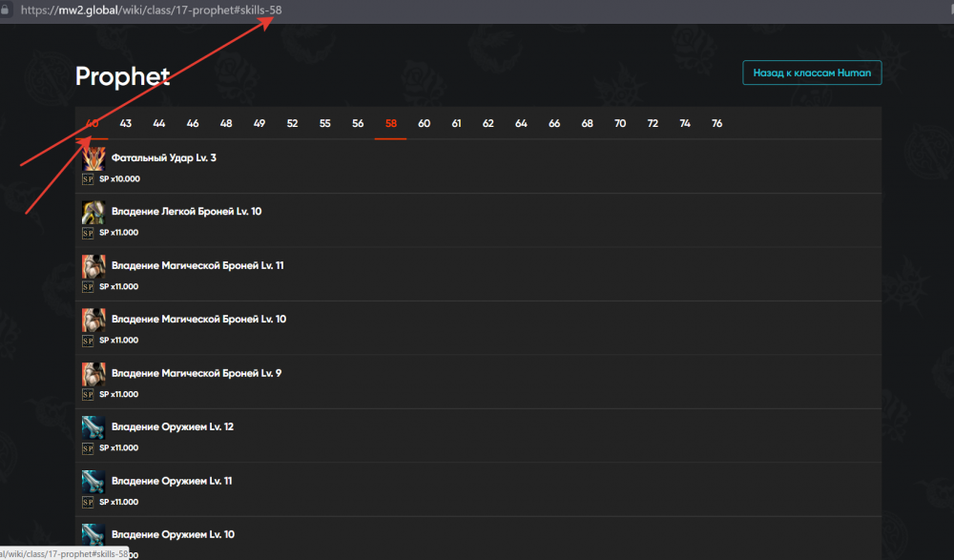The height and width of the screenshot is (560, 954).
Task: Click the Владение Оружием Lv. 12 title
Action: click(172, 427)
